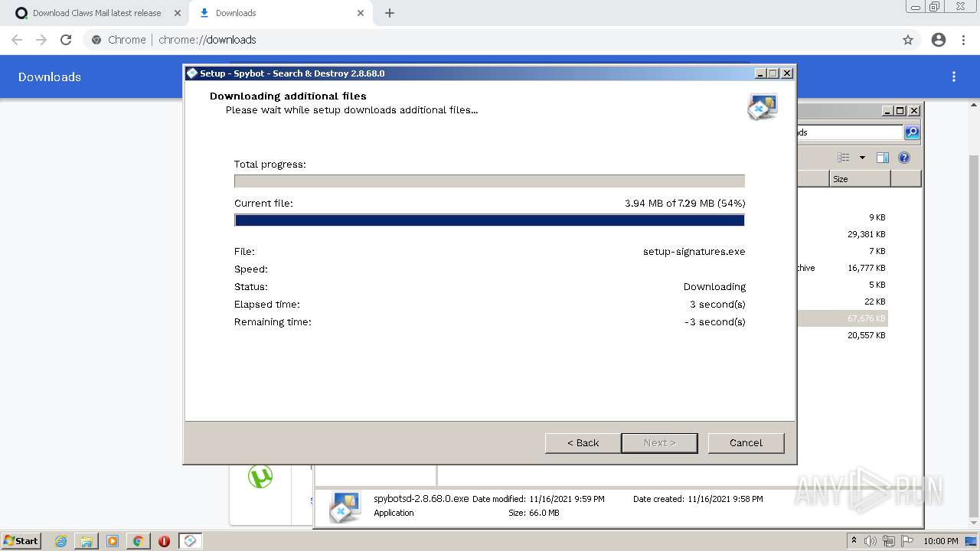The image size is (980, 551).
Task: Open a new Chrome tab
Action: (390, 13)
